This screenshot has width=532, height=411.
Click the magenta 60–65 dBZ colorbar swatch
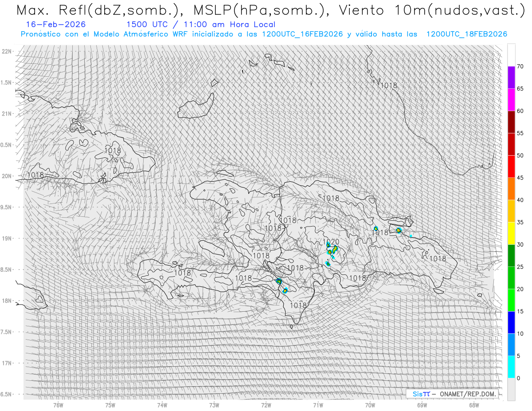click(x=511, y=100)
